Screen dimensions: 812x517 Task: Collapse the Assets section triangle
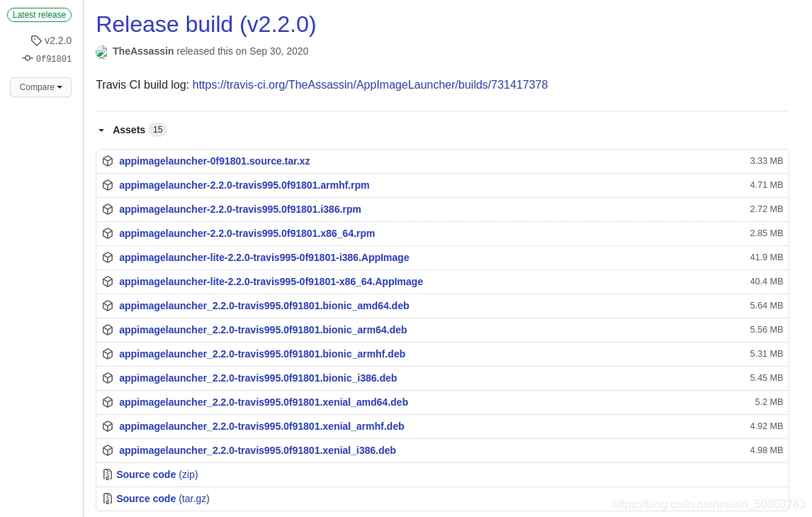[x=101, y=130]
